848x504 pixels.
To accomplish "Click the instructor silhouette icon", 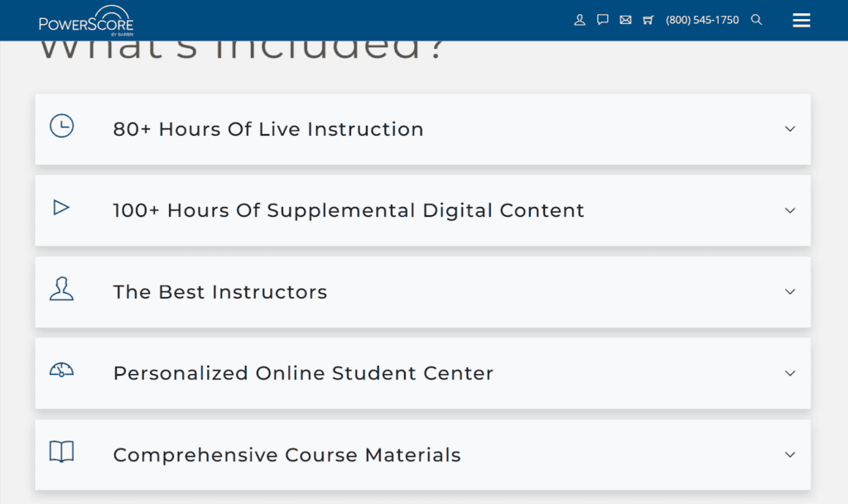I will point(61,288).
